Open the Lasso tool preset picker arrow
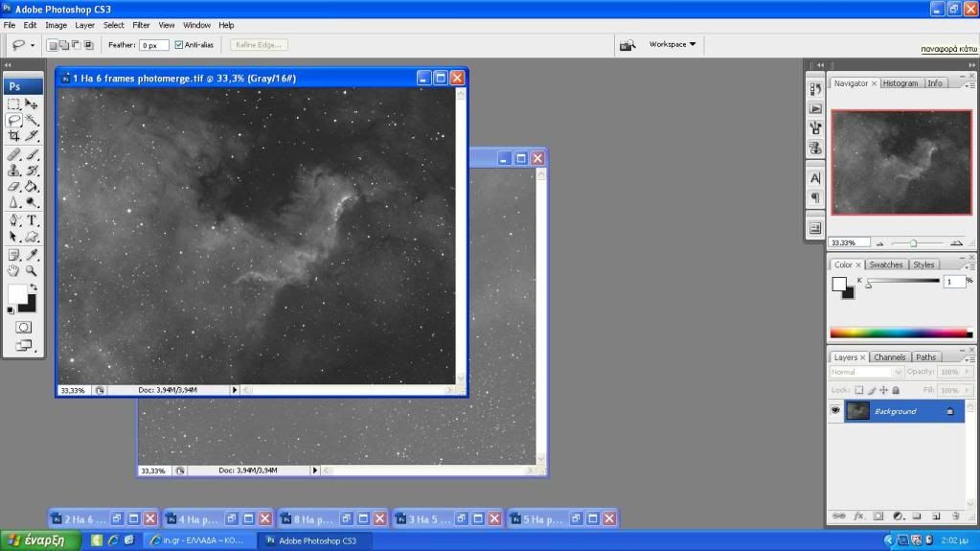 pyautogui.click(x=33, y=45)
